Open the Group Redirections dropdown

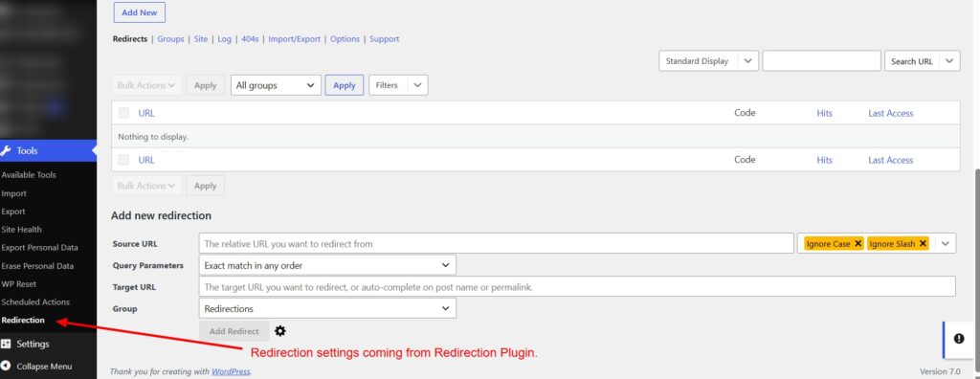click(327, 308)
